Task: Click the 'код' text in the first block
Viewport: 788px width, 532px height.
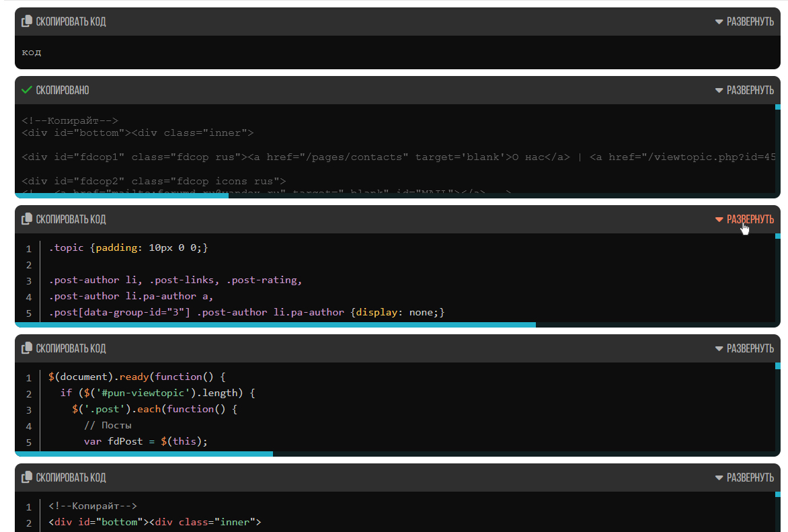Action: pyautogui.click(x=32, y=52)
